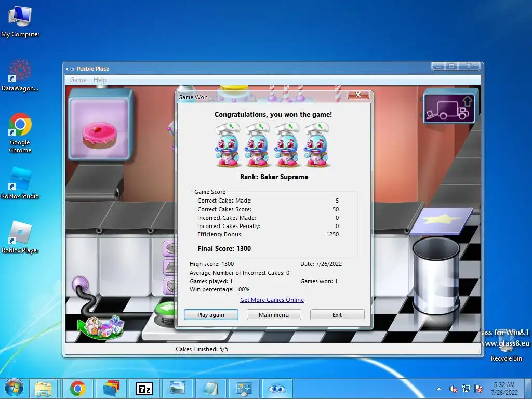
Task: Click the Windows Start button
Action: [x=14, y=388]
